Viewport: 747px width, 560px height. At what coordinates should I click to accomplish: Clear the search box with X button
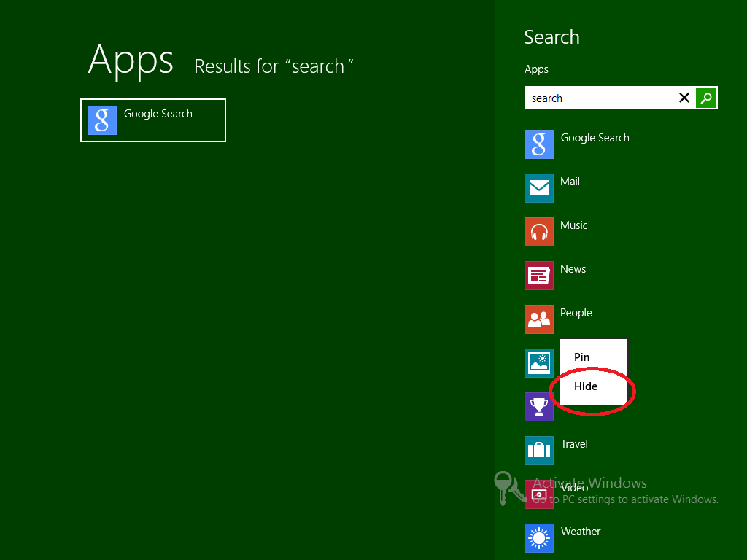click(x=684, y=98)
